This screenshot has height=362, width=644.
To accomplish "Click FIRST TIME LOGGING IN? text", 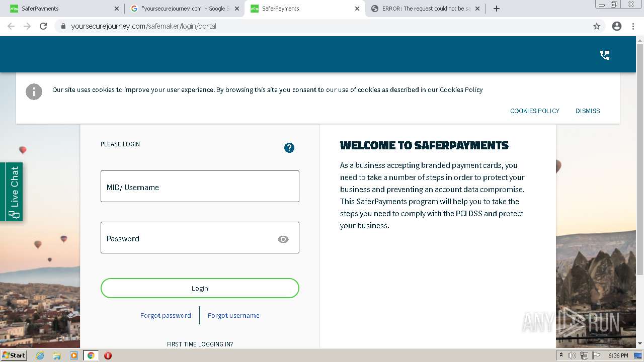I will click(x=200, y=344).
